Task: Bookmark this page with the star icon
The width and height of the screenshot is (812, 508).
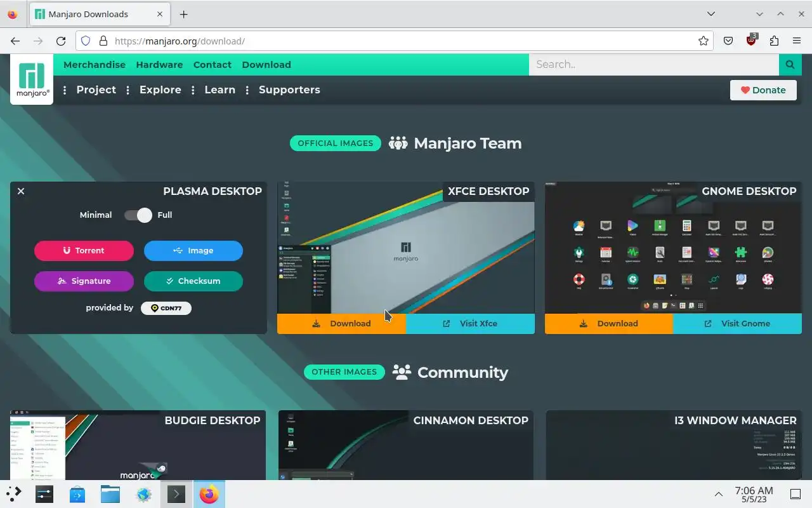Action: pyautogui.click(x=704, y=41)
